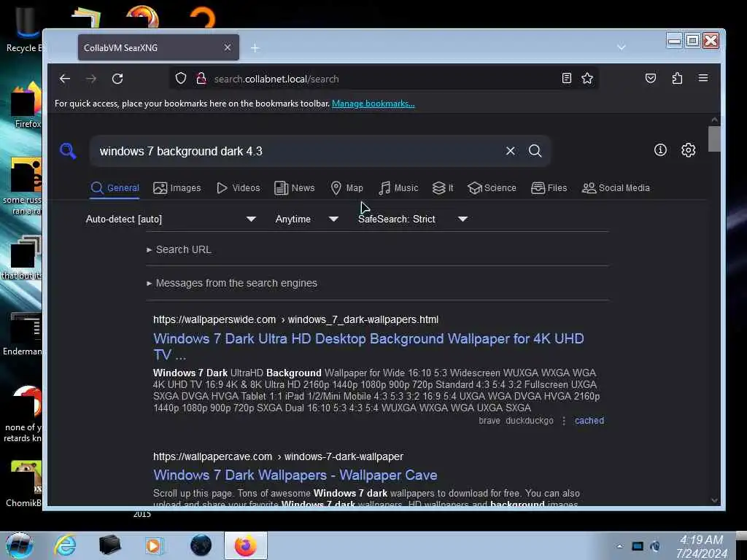
Task: Click the taskbar clock showing 4:19 AM
Action: click(x=701, y=545)
